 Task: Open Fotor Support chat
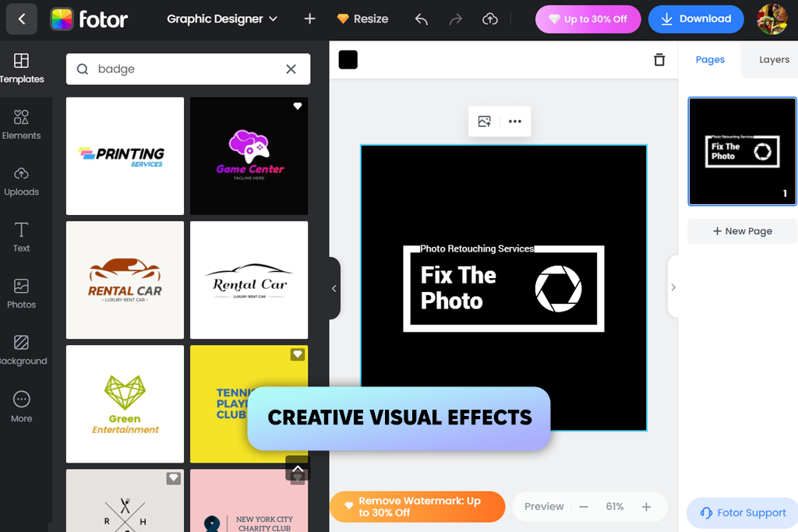pyautogui.click(x=743, y=513)
